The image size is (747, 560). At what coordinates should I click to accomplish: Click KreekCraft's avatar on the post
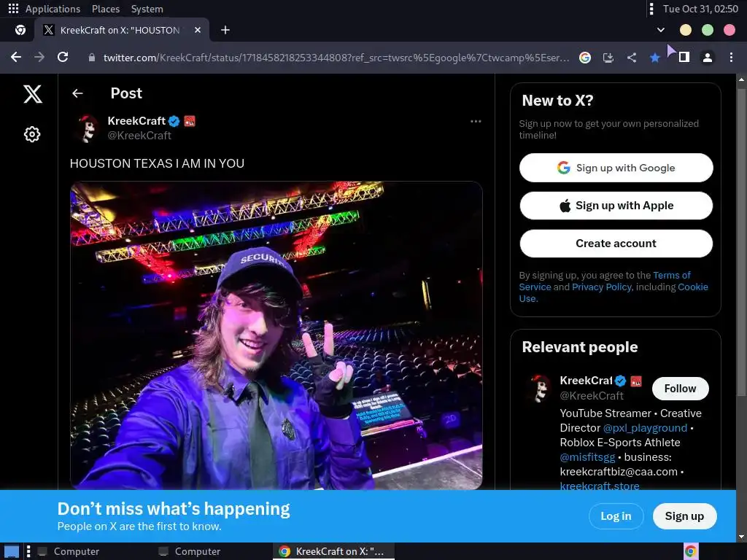click(x=88, y=128)
